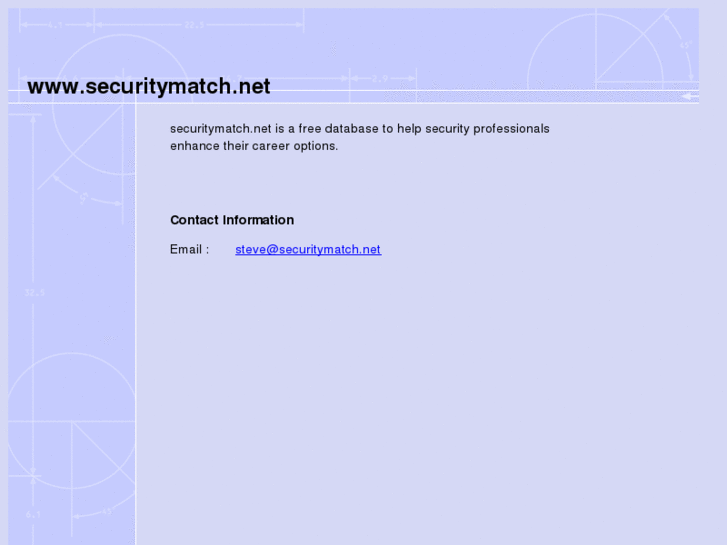Click the '2.9' dimension marker near the heading
This screenshot has height=545, width=727.
tap(380, 78)
